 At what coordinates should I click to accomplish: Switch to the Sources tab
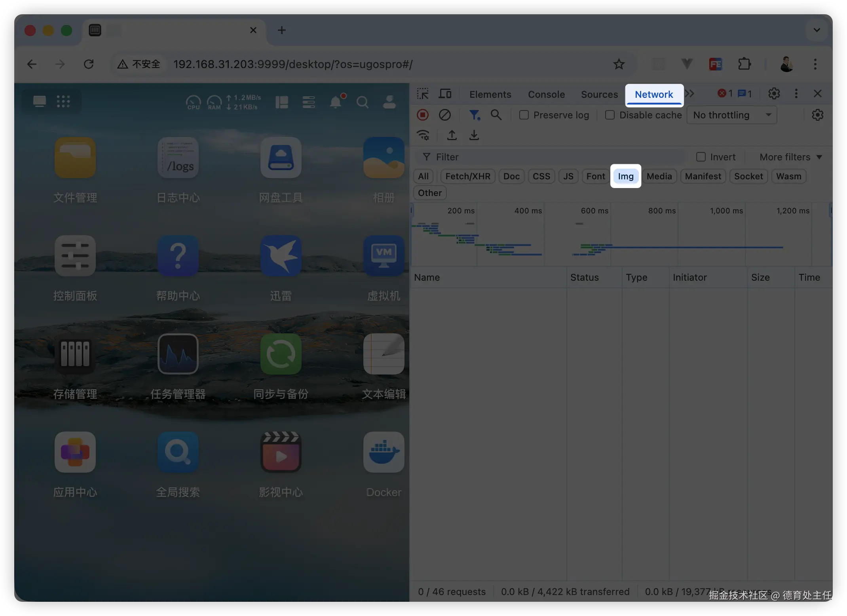pos(599,94)
